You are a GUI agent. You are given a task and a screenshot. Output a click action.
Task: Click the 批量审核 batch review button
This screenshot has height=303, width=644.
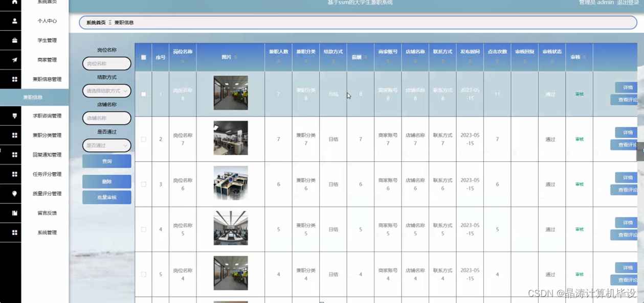click(x=107, y=197)
